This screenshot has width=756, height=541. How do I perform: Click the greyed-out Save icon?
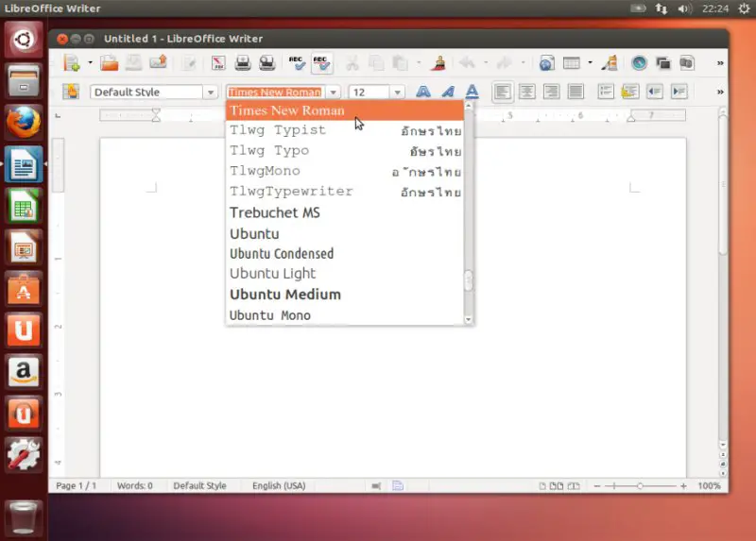(133, 63)
